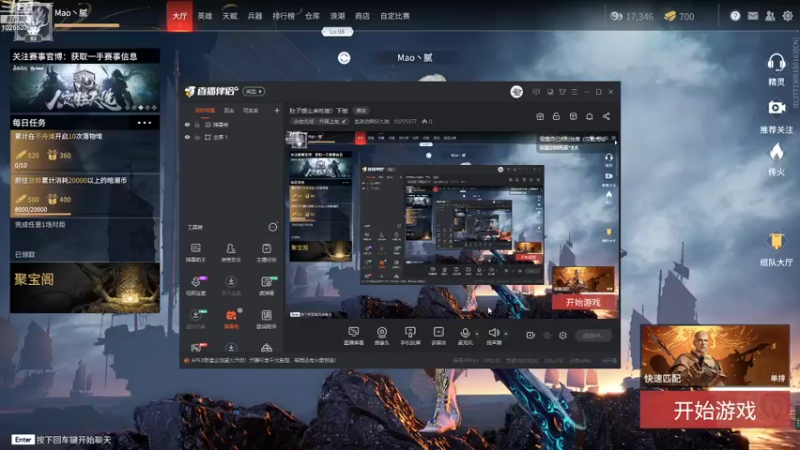
Task: Open the mode pill next to streaming app logo
Action: click(x=254, y=91)
